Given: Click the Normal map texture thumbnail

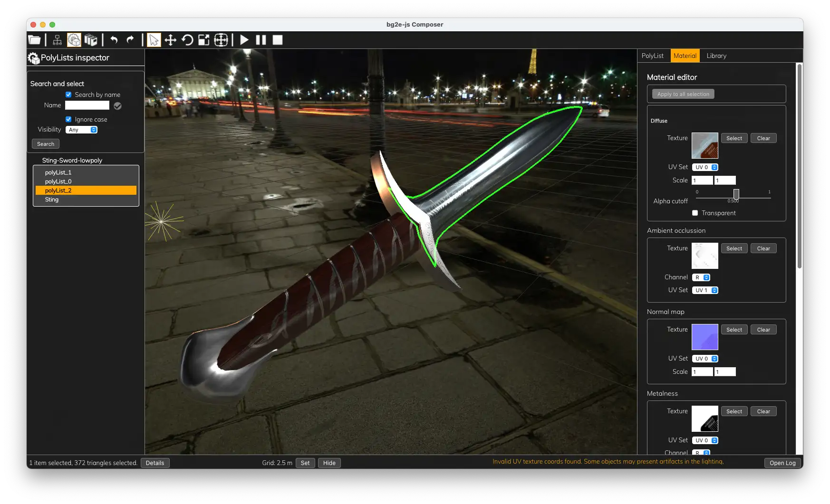Looking at the screenshot, I should pos(705,337).
